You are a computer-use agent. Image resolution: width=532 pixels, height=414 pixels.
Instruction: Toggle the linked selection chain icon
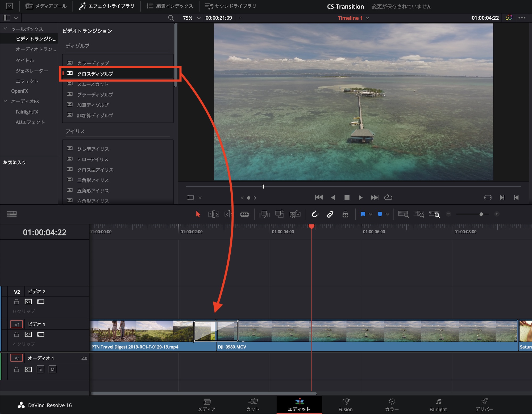coord(330,214)
